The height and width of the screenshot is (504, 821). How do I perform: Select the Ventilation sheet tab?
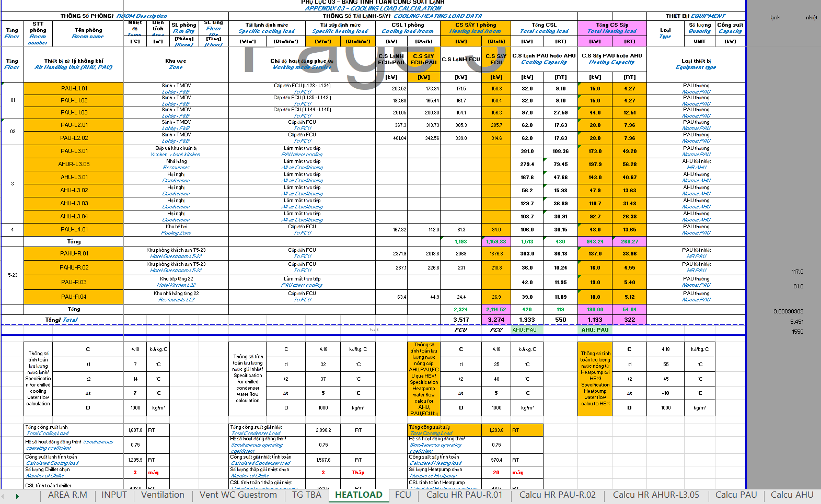point(163,495)
